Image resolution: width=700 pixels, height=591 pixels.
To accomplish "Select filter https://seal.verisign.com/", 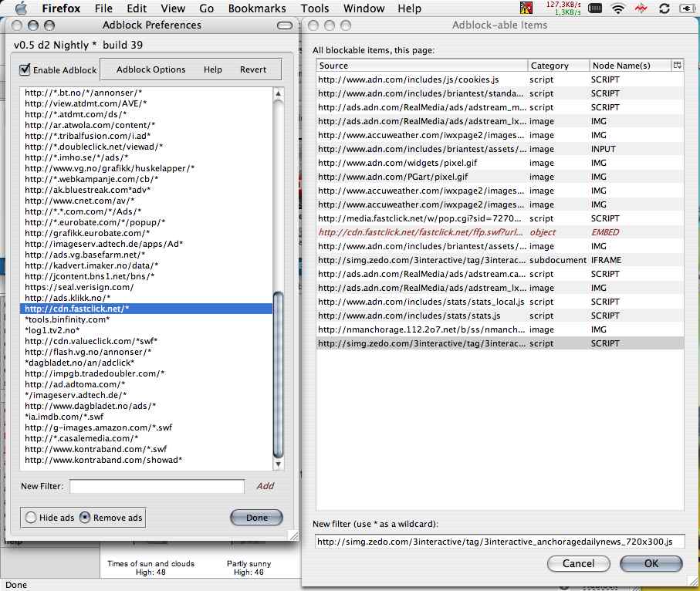I will coord(146,287).
